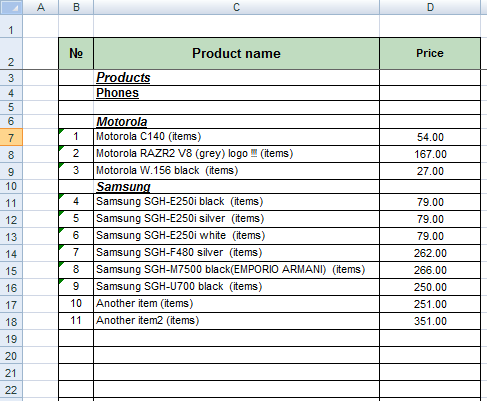Click number cell '10' in Another item row

coord(76,304)
